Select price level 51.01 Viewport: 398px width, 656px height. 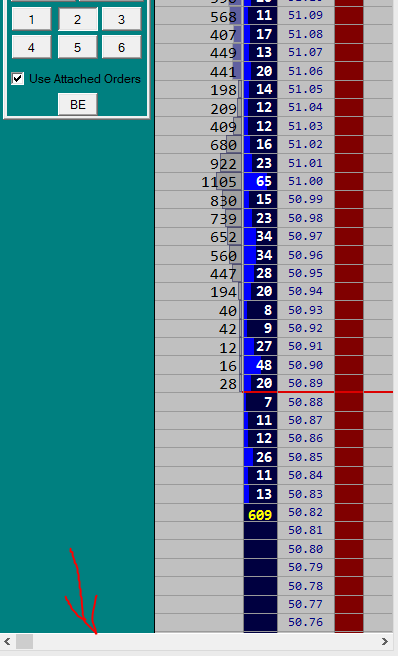pos(306,163)
